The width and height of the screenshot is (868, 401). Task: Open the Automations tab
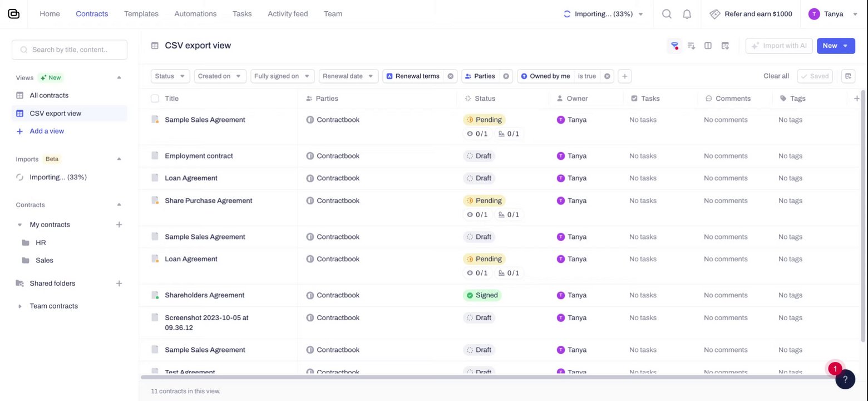pos(195,14)
